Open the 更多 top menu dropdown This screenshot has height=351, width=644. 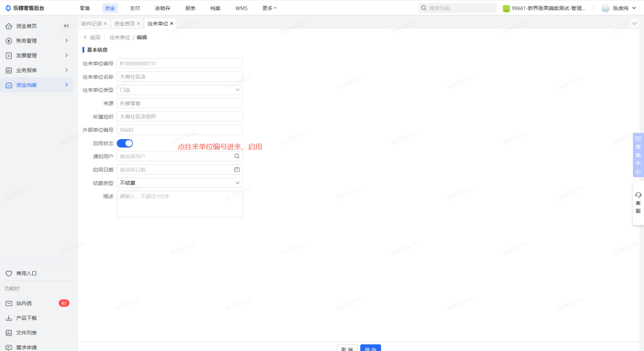(x=269, y=8)
